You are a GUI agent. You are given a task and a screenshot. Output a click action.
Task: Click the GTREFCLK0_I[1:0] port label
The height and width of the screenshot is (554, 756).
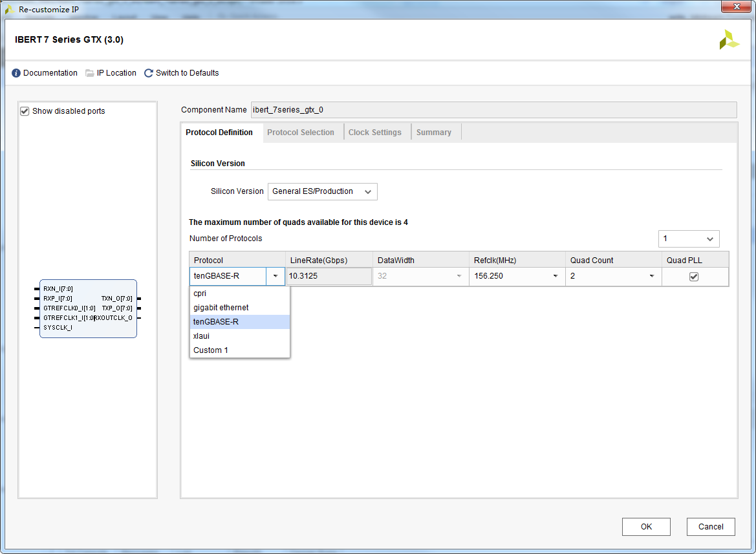click(x=69, y=308)
